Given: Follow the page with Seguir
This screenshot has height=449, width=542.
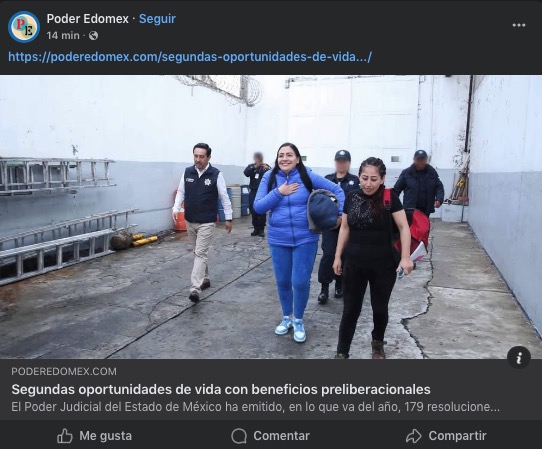Looking at the screenshot, I should (x=157, y=19).
